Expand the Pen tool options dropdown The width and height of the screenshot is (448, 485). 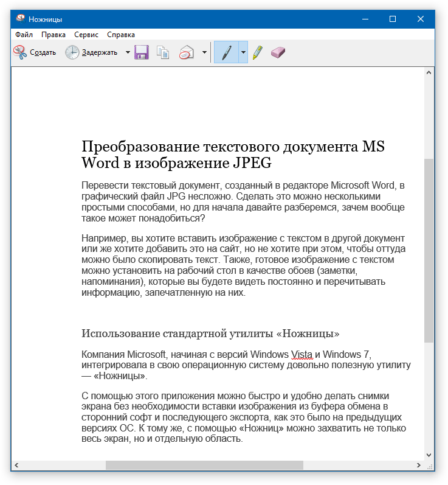(243, 53)
